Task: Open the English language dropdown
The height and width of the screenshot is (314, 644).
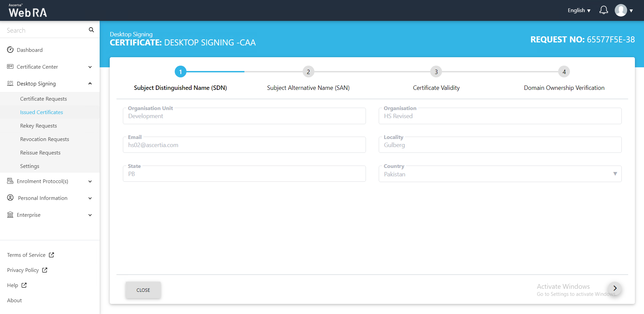Action: pyautogui.click(x=579, y=10)
